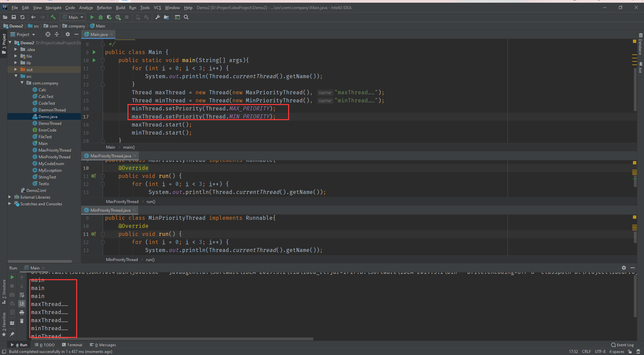Open Project Structure icon in toolbar

click(x=166, y=17)
